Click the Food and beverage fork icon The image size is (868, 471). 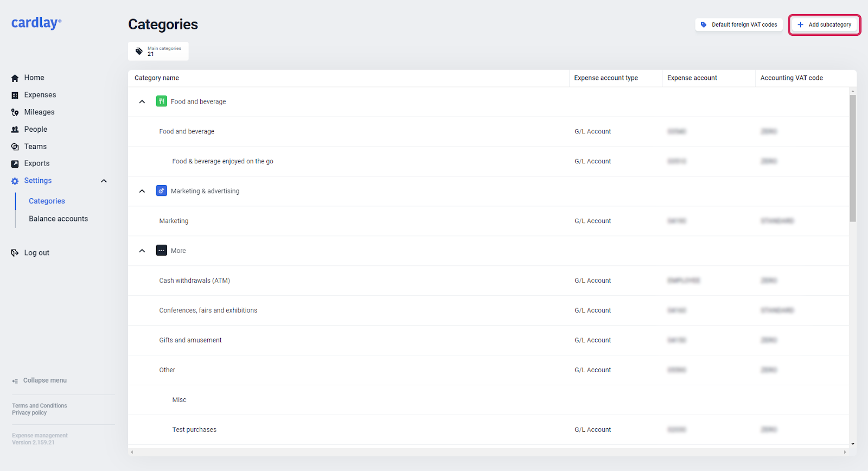coord(161,101)
